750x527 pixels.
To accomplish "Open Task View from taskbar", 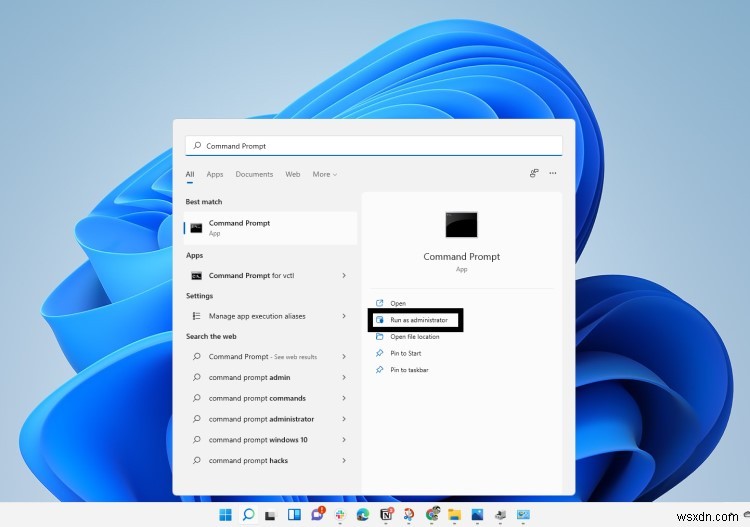I will 271,515.
